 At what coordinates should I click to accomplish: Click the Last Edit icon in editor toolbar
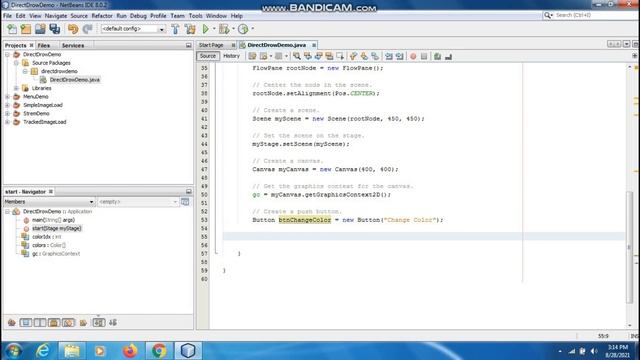click(x=252, y=56)
